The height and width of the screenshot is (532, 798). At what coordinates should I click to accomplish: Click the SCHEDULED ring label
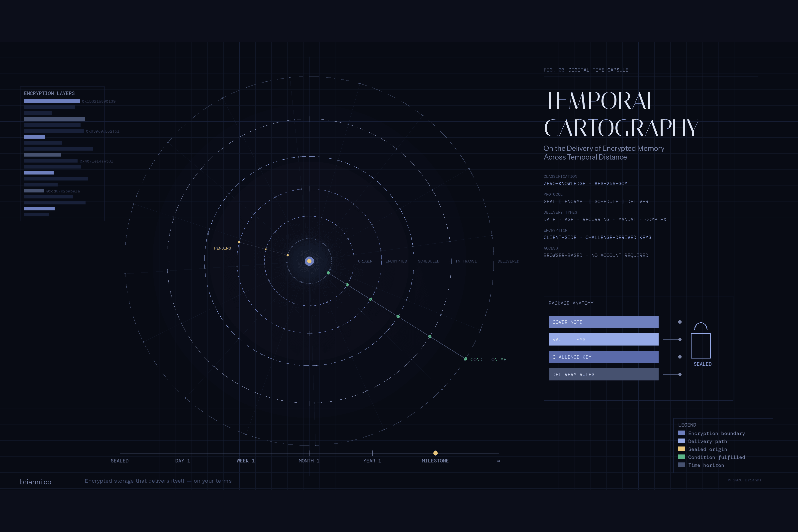(428, 261)
